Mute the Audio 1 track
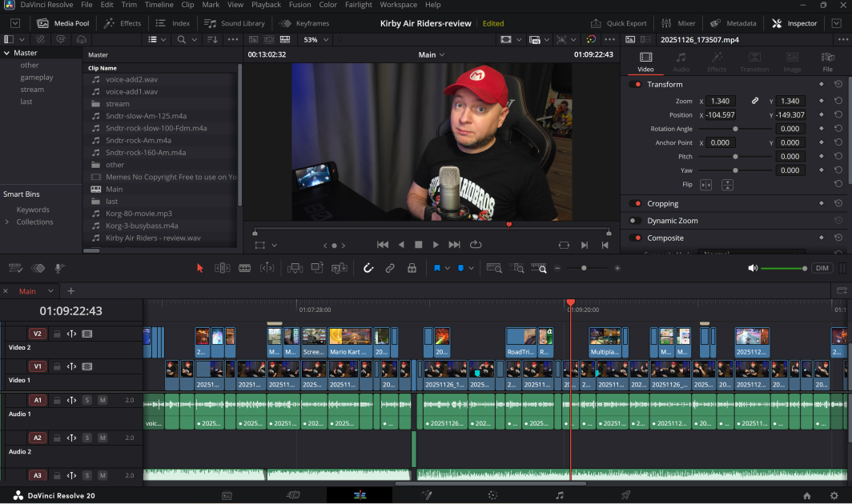 coord(102,400)
